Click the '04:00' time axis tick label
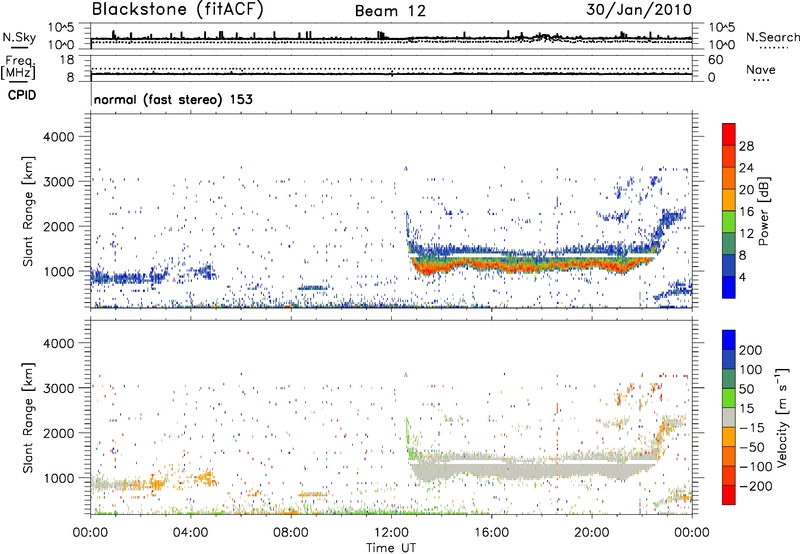This screenshot has width=800, height=554. [190, 533]
